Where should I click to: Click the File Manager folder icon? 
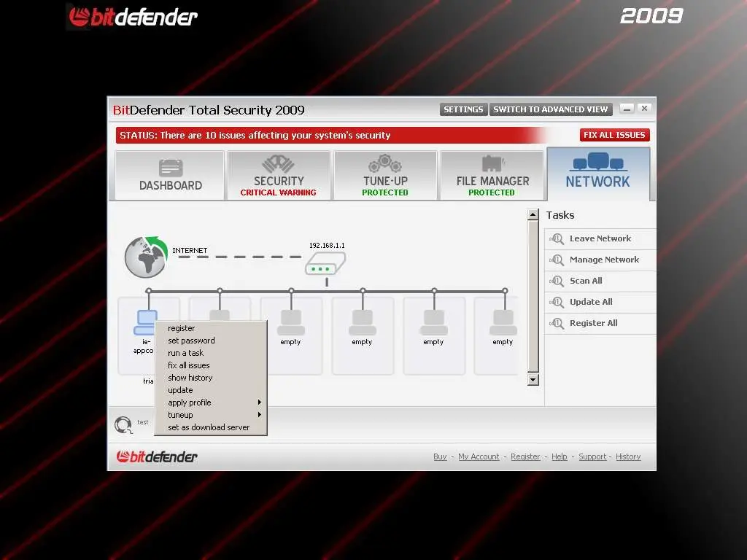492,164
